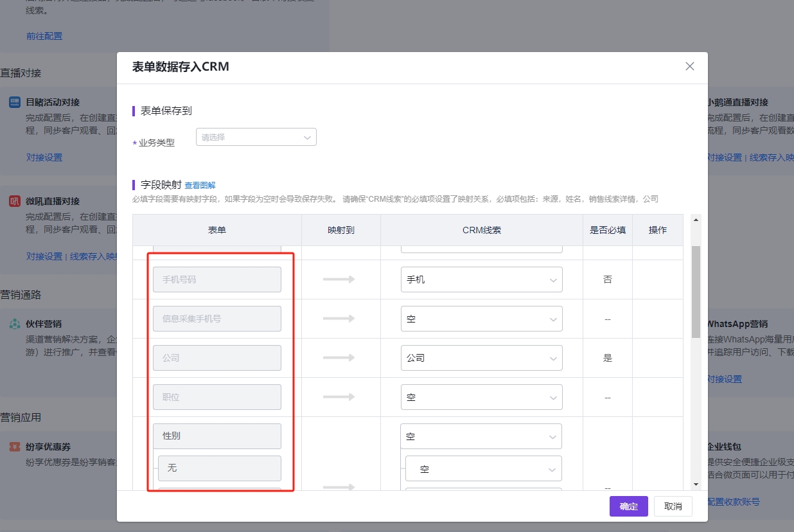Click into the 手机号码 input field

tap(217, 279)
